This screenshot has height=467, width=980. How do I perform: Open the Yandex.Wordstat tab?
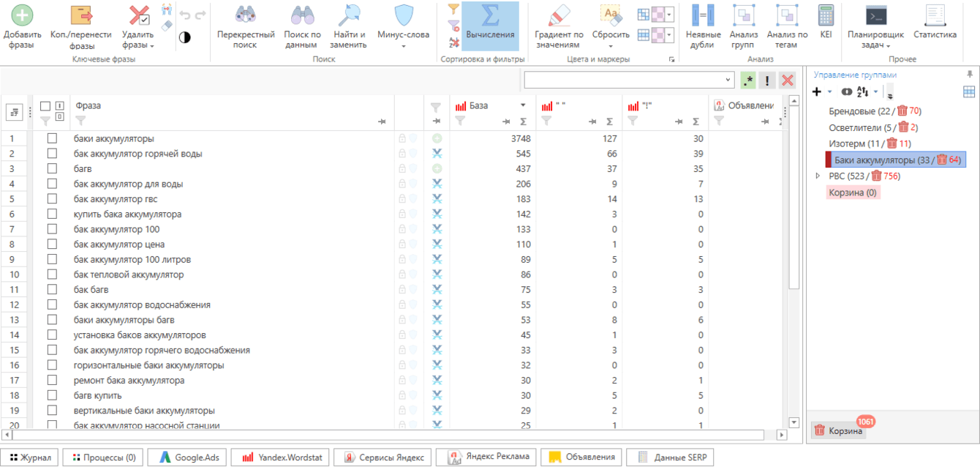tap(280, 457)
